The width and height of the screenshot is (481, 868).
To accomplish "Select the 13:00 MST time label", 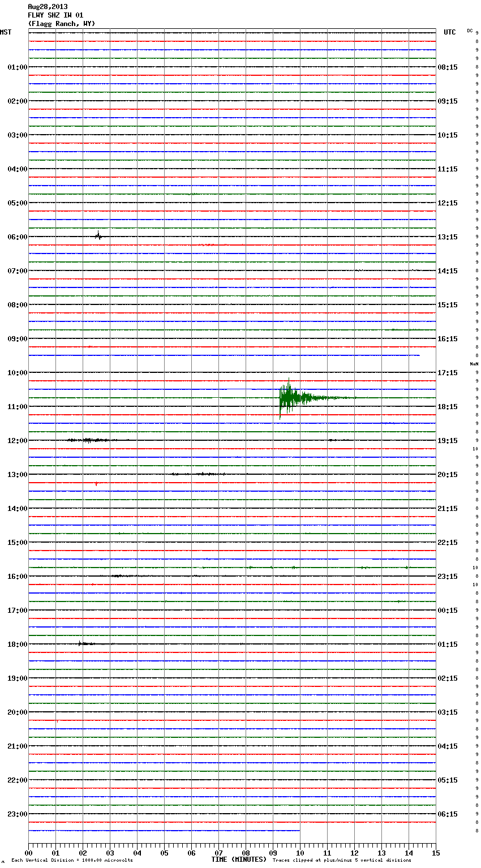I will (x=17, y=475).
